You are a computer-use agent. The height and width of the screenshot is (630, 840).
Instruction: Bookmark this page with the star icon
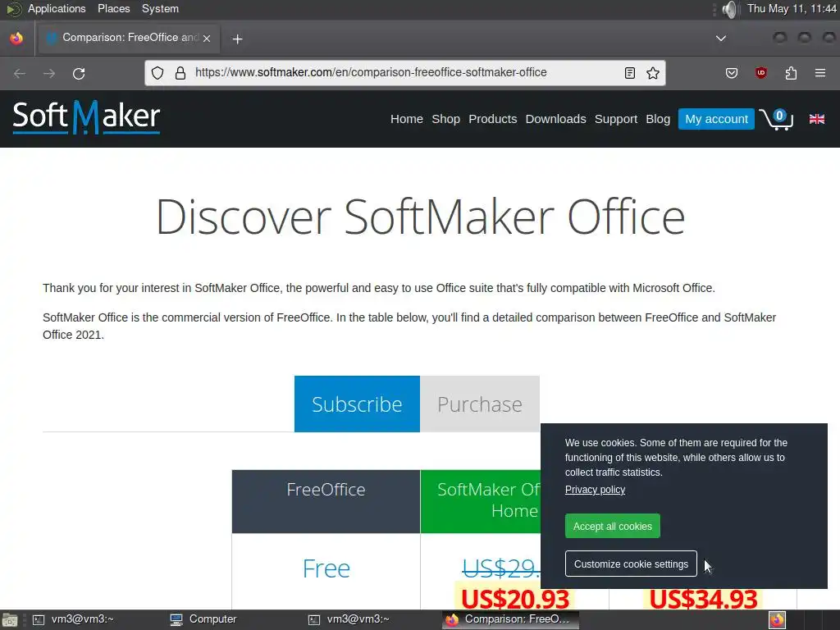652,73
